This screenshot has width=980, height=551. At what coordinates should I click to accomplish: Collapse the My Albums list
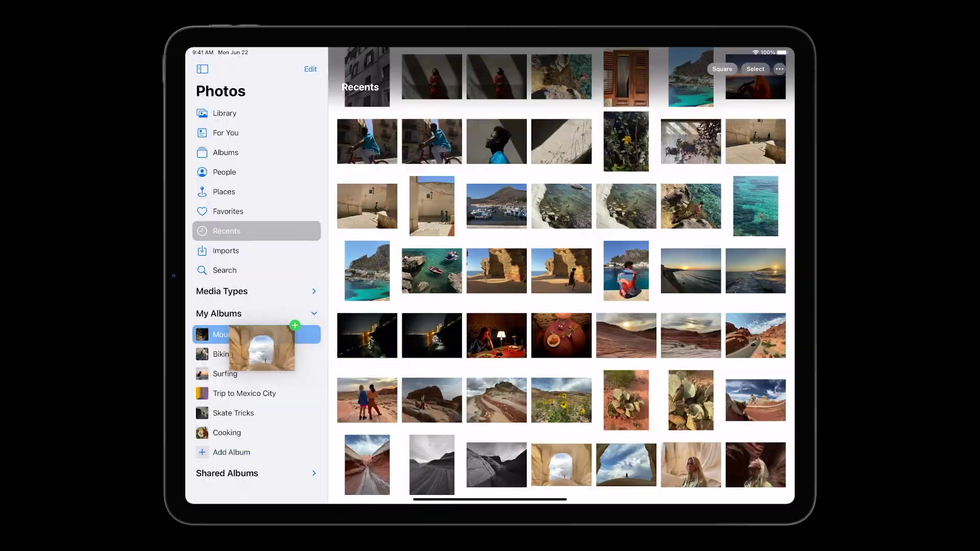click(x=314, y=313)
